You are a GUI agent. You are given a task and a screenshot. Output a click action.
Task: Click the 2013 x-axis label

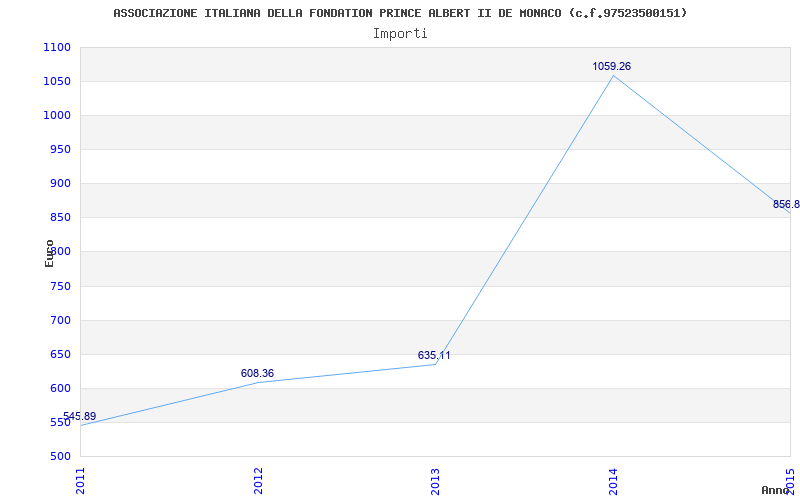coord(435,481)
